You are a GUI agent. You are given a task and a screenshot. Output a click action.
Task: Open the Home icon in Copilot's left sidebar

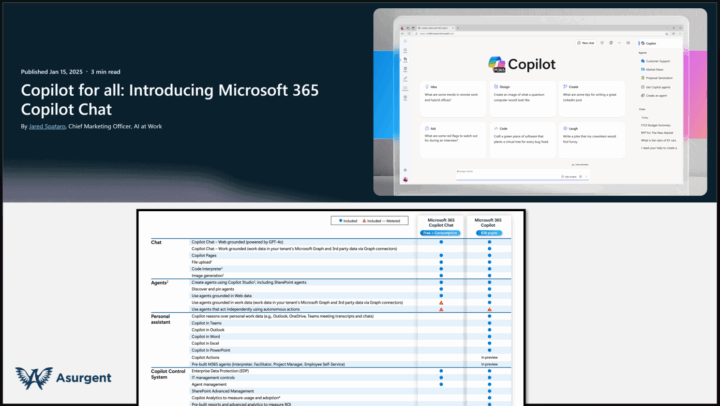point(405,50)
